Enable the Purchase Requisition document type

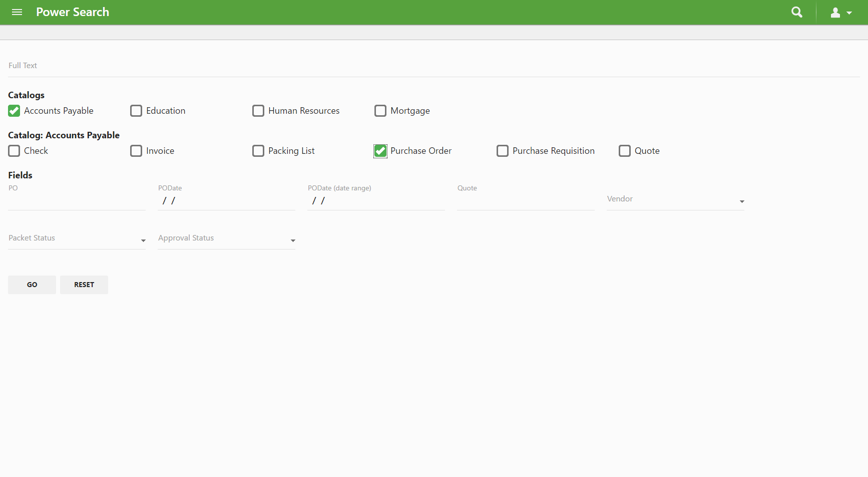click(503, 151)
